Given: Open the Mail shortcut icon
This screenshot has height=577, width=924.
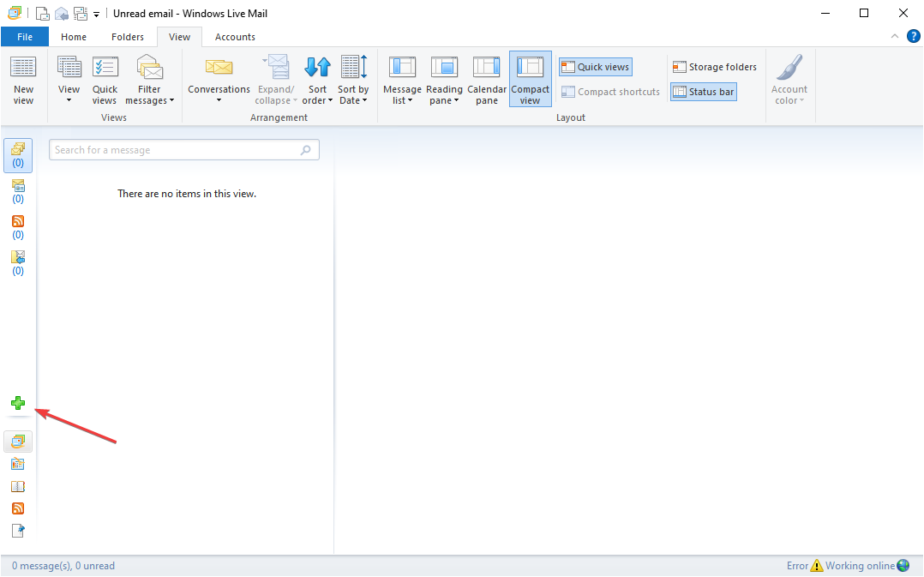Looking at the screenshot, I should [18, 442].
